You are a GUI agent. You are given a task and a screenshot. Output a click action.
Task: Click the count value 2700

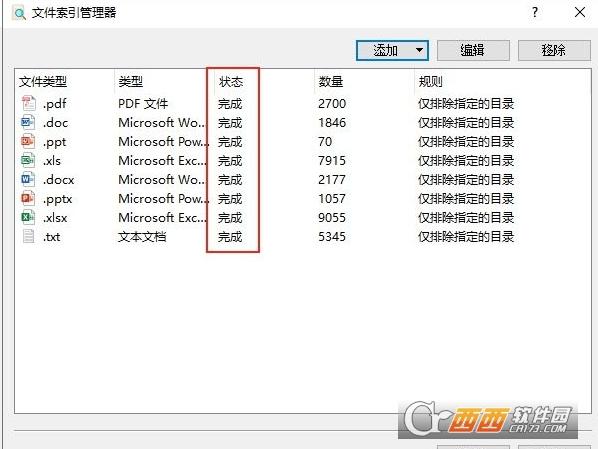tap(332, 103)
